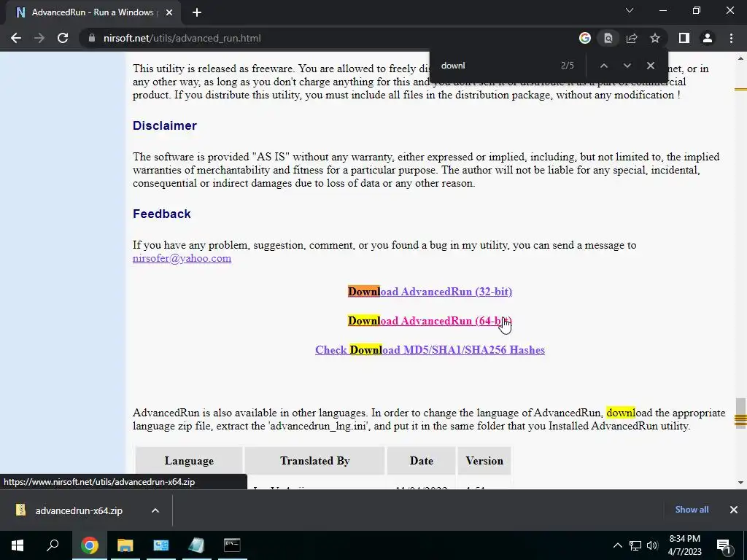Close the downloads bar
The height and width of the screenshot is (560, 747).
734,510
